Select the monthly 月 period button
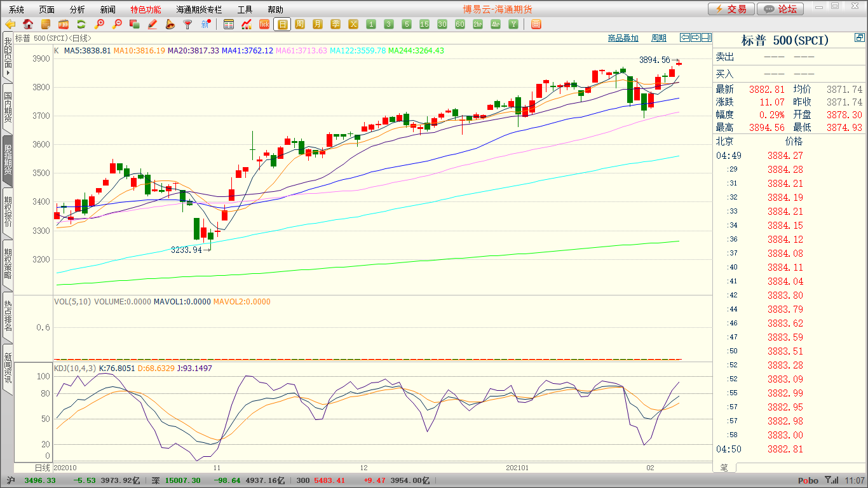 click(318, 24)
